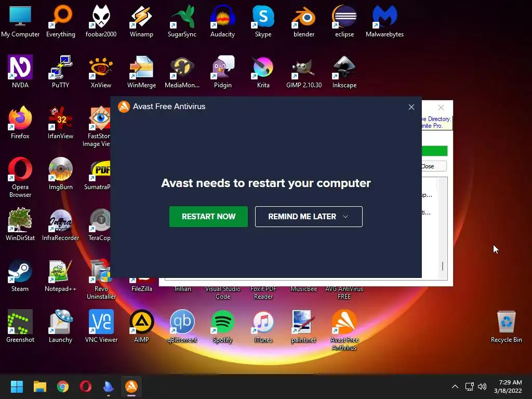Open the clock showing 7:29 AM
This screenshot has height=399, width=532.
(x=508, y=387)
